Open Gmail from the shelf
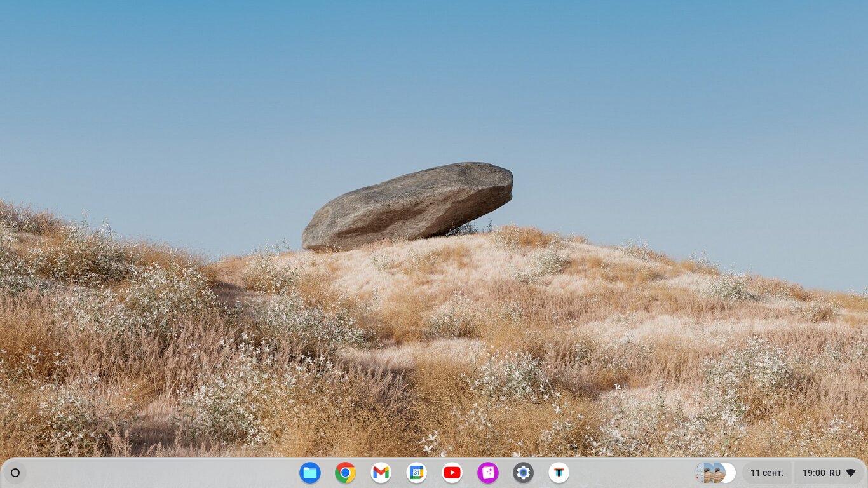This screenshot has width=868, height=488. [381, 473]
